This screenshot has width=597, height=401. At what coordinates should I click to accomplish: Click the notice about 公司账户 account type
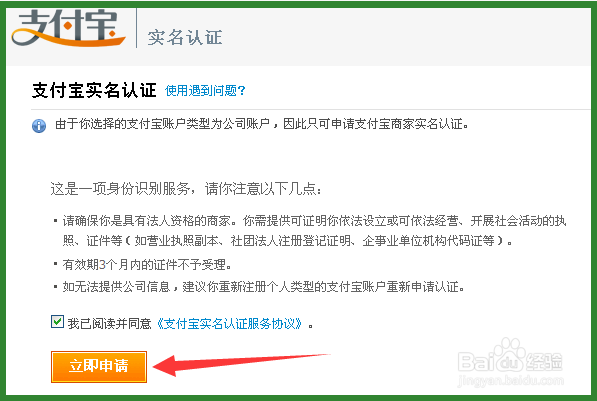[262, 124]
